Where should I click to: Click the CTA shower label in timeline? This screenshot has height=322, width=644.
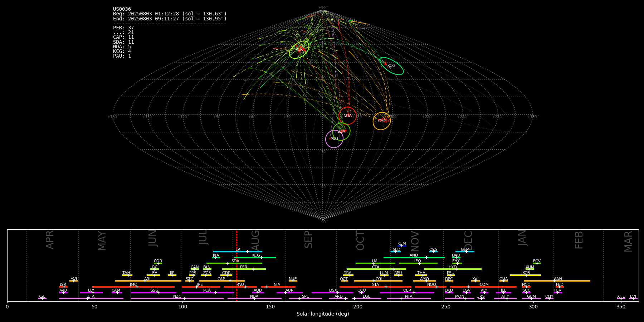[x=376, y=267]
